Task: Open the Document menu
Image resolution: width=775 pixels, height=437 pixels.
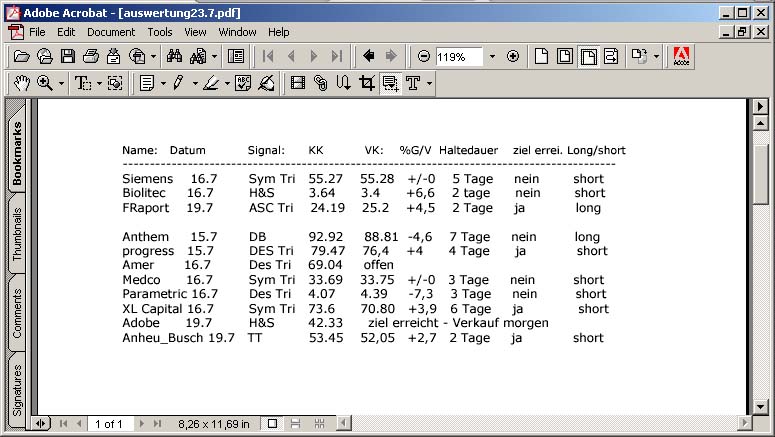Action: pos(111,32)
